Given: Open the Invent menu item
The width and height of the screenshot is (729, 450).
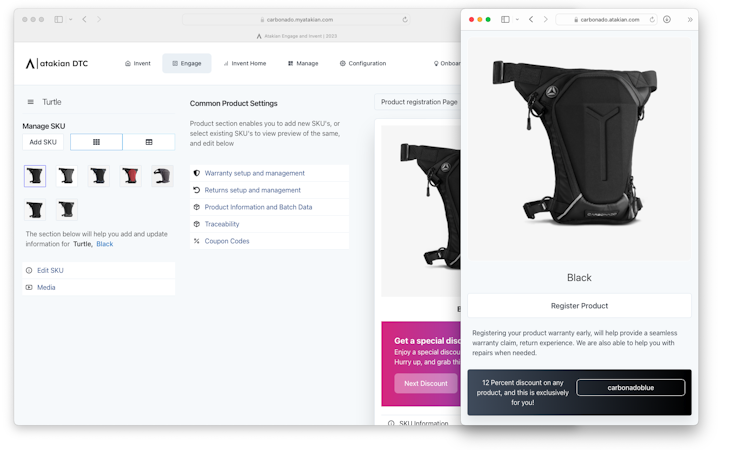Looking at the screenshot, I should [x=138, y=63].
